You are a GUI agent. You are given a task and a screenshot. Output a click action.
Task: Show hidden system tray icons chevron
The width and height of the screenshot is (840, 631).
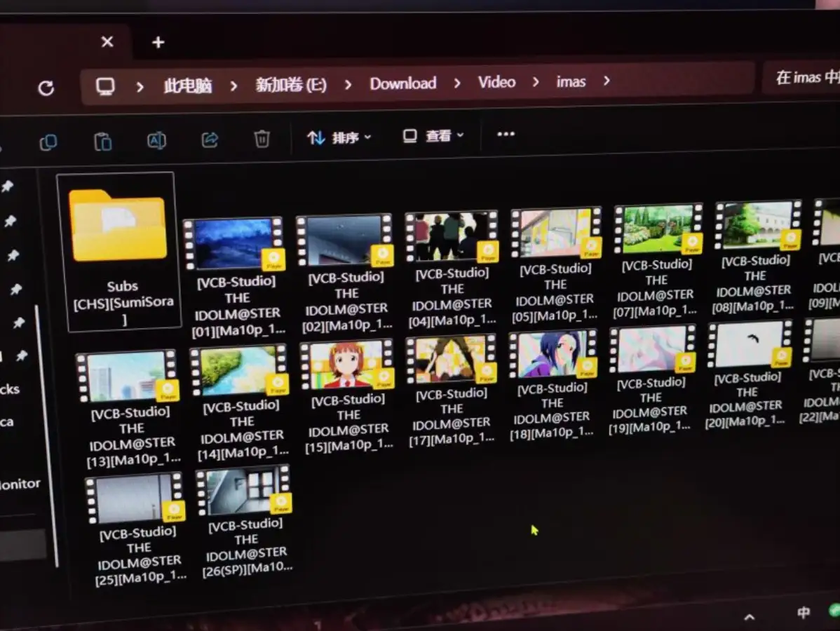coord(750,617)
